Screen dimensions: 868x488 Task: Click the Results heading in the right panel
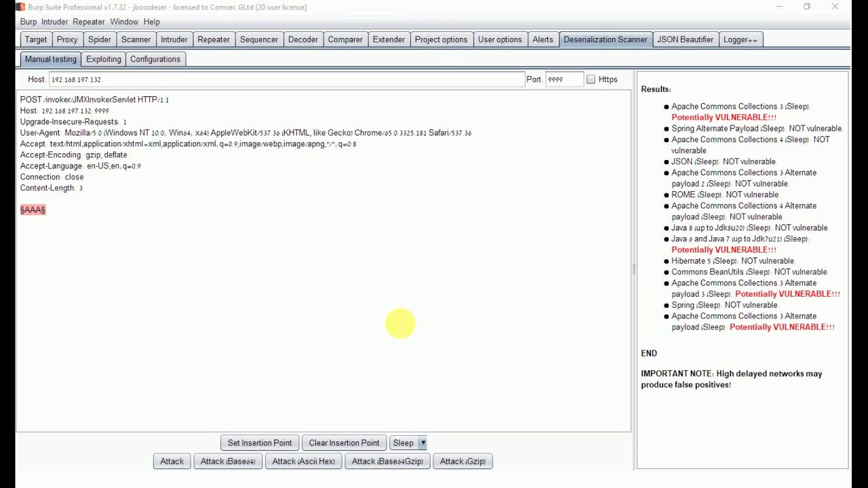tap(656, 89)
